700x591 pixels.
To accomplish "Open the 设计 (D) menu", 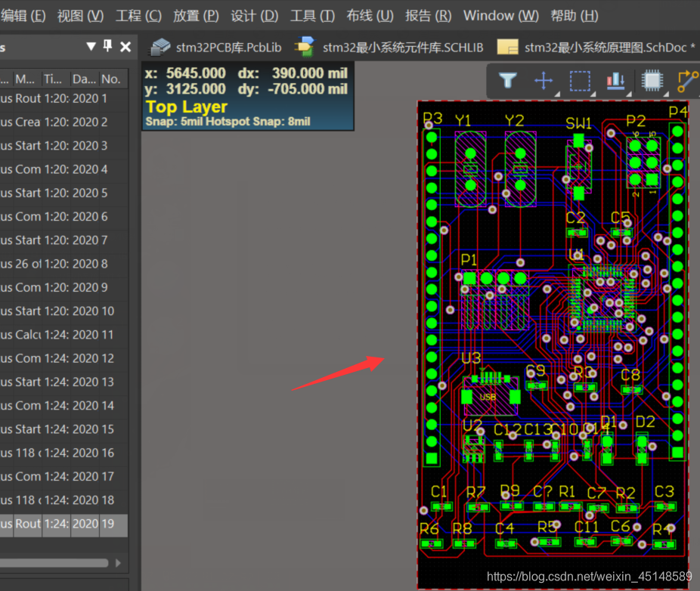I will tap(254, 15).
